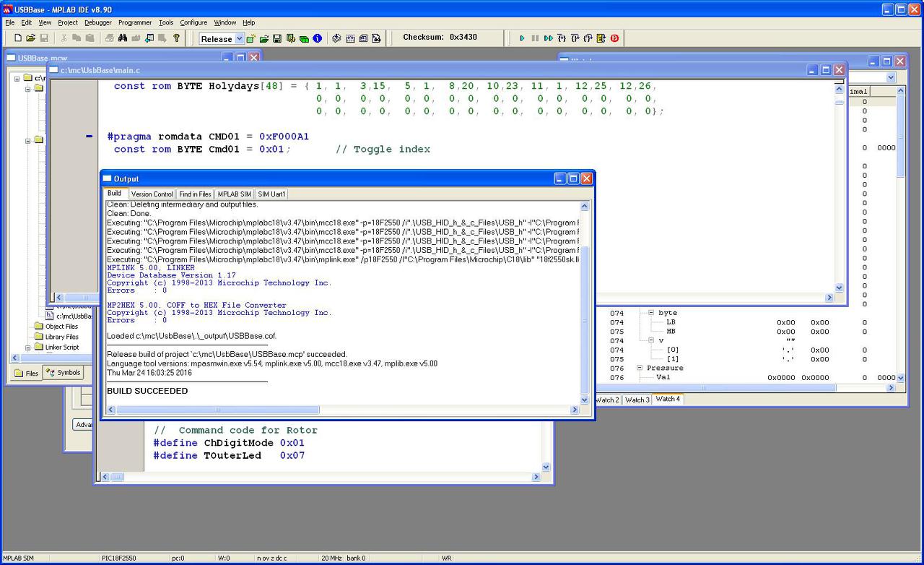Click the Checksum 0x3430 toolbar readout
Viewport: 924px width, 565px height.
pos(440,38)
